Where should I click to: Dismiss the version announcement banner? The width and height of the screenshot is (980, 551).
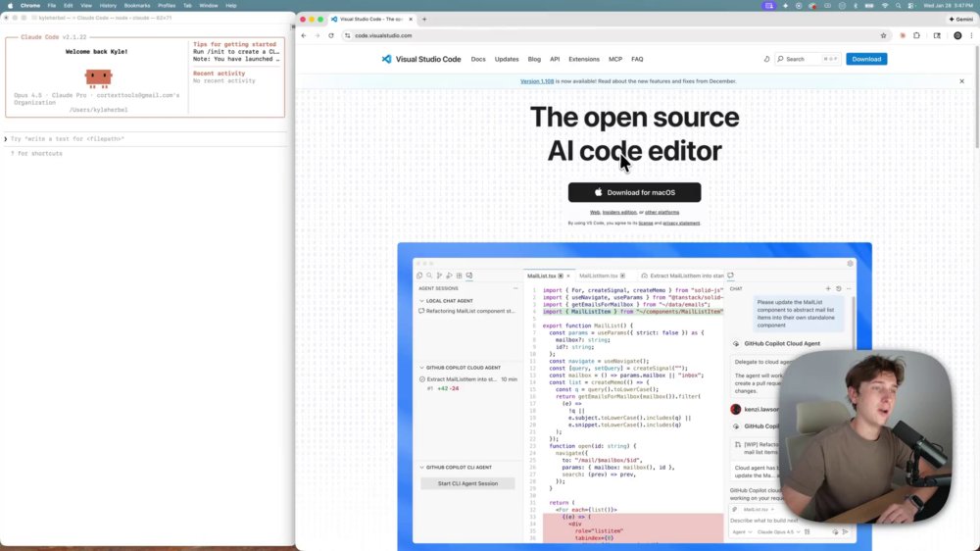tap(962, 81)
